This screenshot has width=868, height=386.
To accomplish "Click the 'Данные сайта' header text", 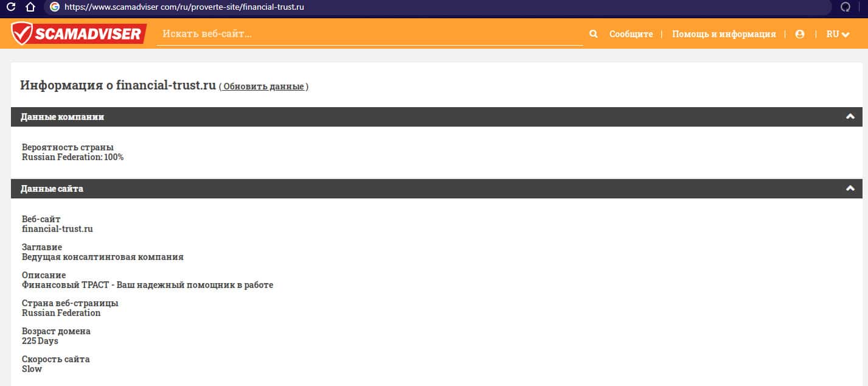I will coord(52,189).
